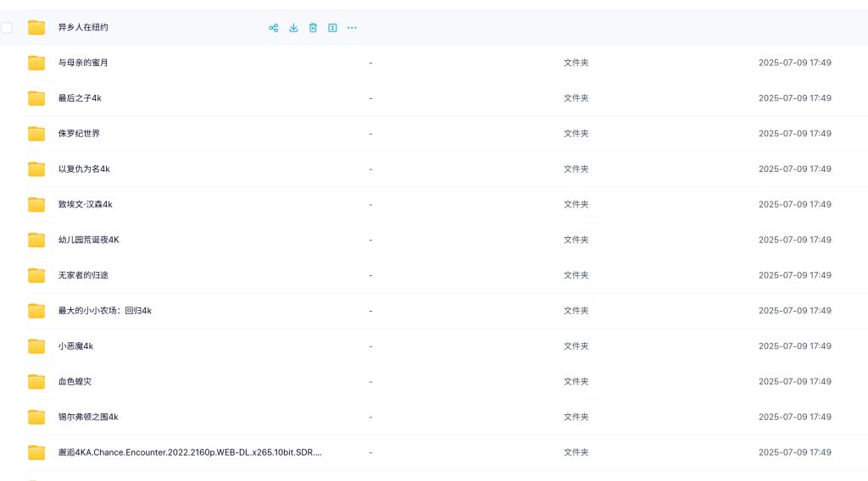This screenshot has width=868, height=481.
Task: Click the 2025-07-09 17:49 date of 以复仇为名4k
Action: tap(795, 169)
